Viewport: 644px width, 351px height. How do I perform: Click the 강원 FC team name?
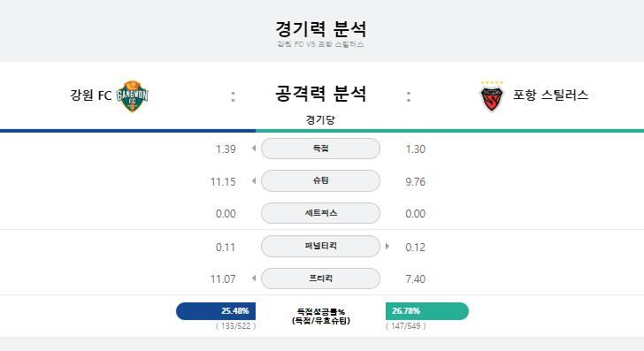point(91,95)
